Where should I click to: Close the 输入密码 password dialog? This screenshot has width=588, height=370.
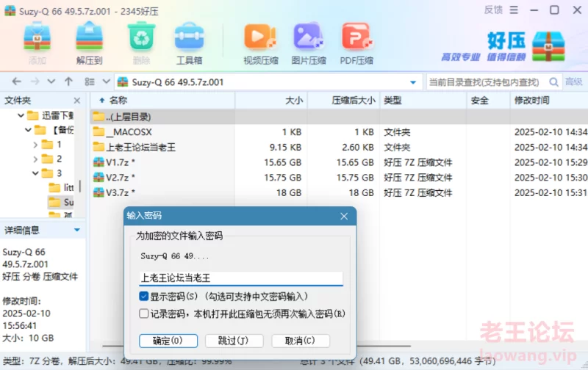tap(344, 216)
